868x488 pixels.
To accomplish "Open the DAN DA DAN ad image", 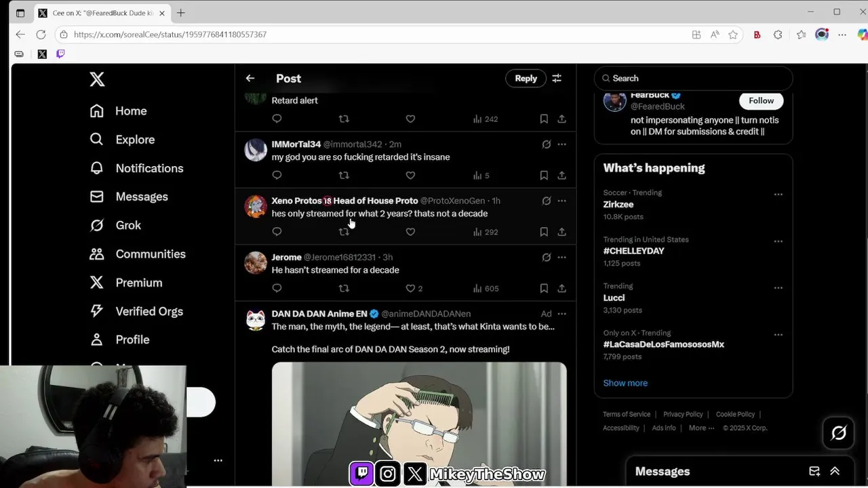I will pos(419,424).
